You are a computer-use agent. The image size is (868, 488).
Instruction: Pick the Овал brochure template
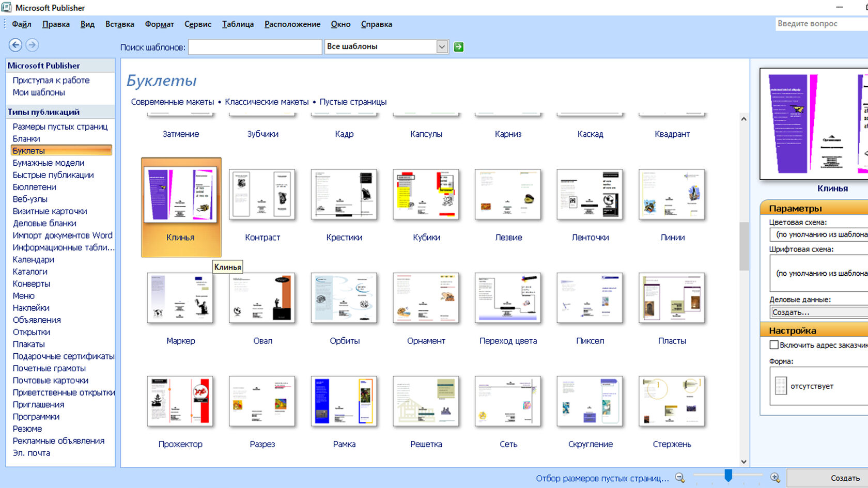point(262,298)
